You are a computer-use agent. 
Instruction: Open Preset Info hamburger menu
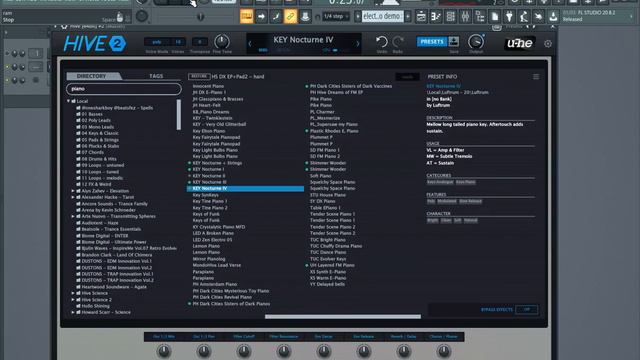point(536,77)
